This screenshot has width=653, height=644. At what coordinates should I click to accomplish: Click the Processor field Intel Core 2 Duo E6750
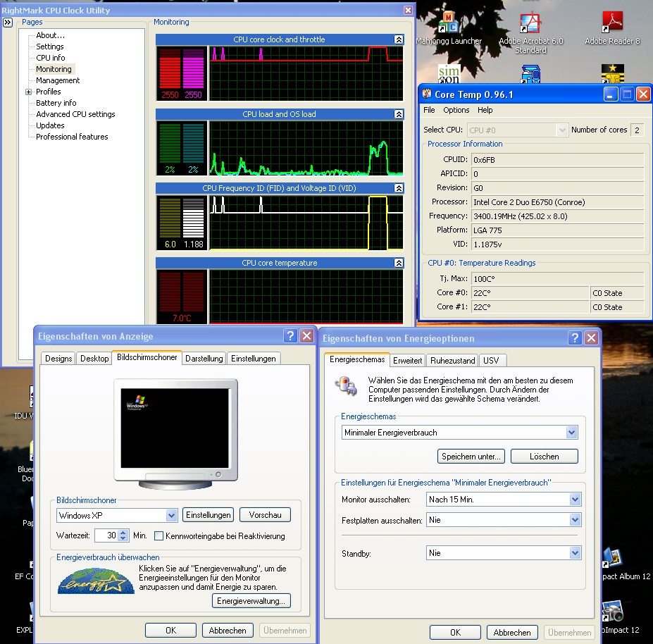558,202
